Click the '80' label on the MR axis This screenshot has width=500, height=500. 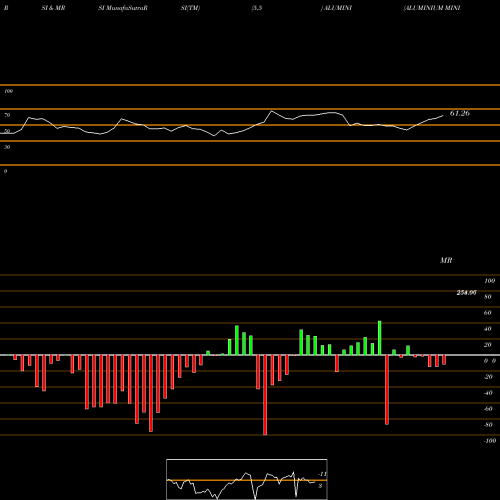point(488,297)
